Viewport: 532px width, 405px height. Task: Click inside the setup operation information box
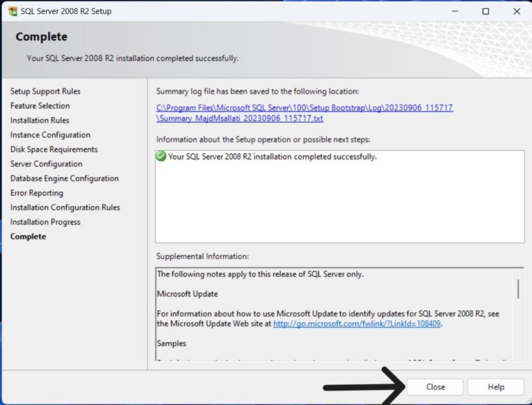(x=339, y=203)
